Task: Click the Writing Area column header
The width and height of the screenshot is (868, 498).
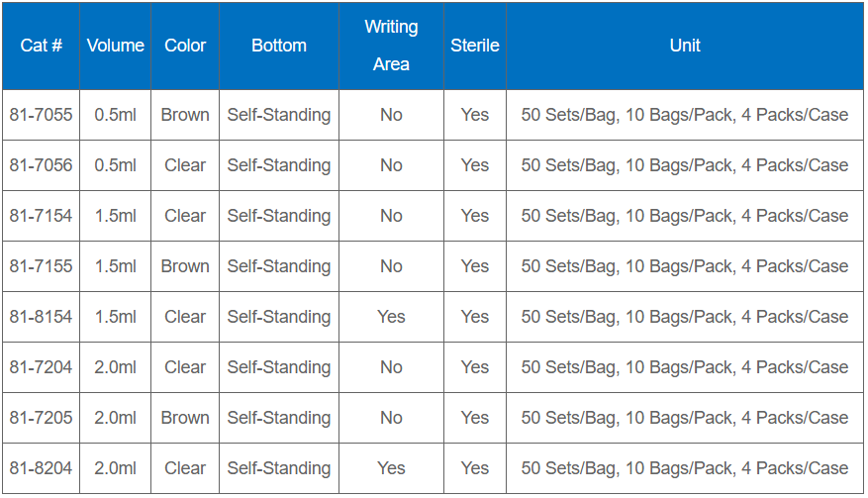Action: tap(391, 46)
